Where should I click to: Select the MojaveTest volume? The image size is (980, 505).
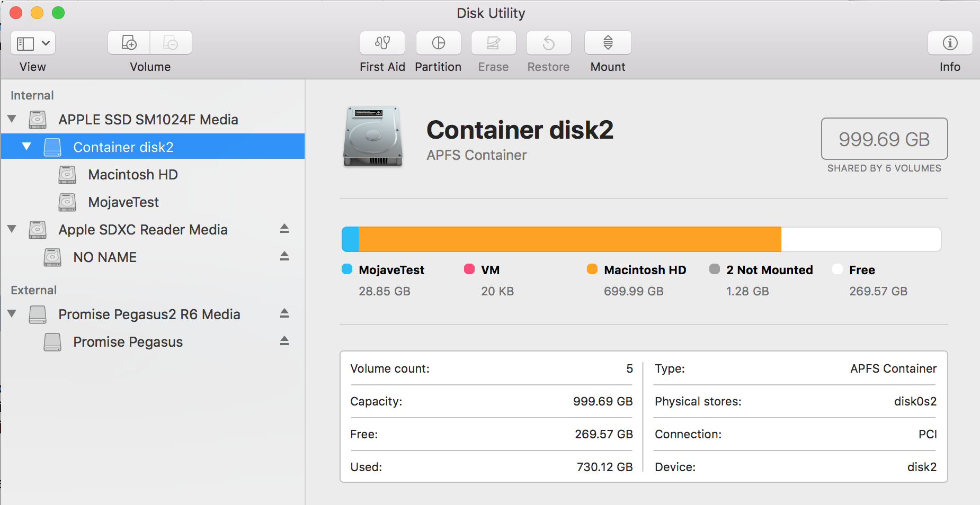click(x=123, y=202)
